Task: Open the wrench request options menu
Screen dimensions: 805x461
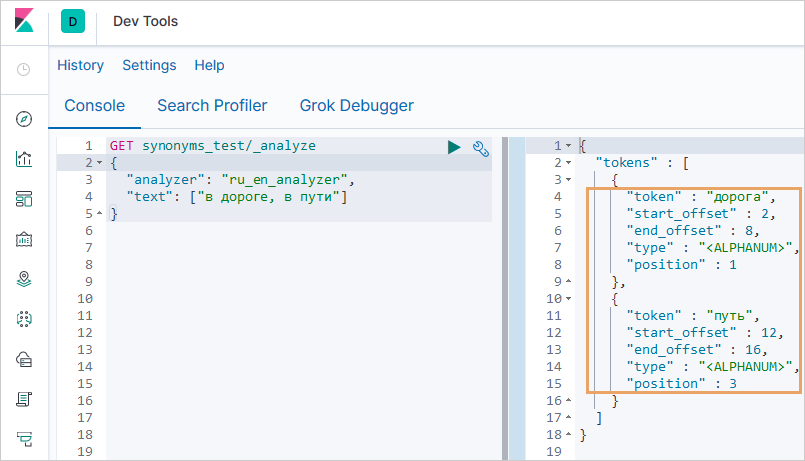Action: (480, 147)
